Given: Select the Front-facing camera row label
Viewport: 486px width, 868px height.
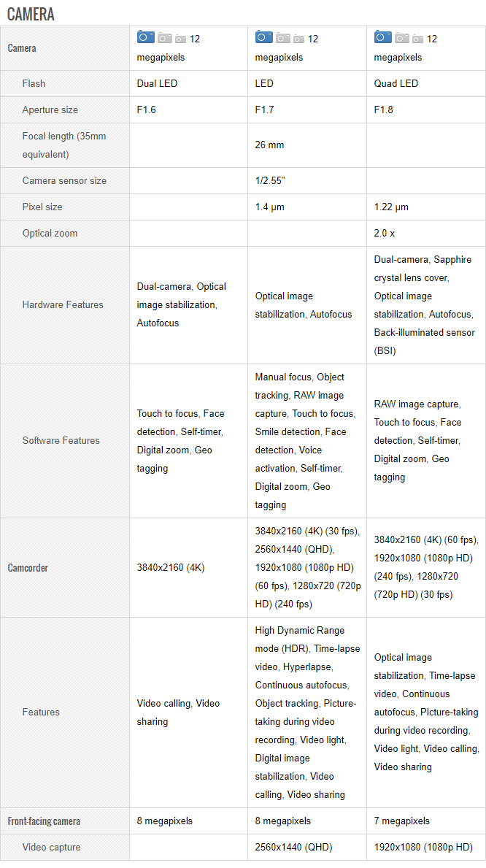Looking at the screenshot, I should click(44, 821).
